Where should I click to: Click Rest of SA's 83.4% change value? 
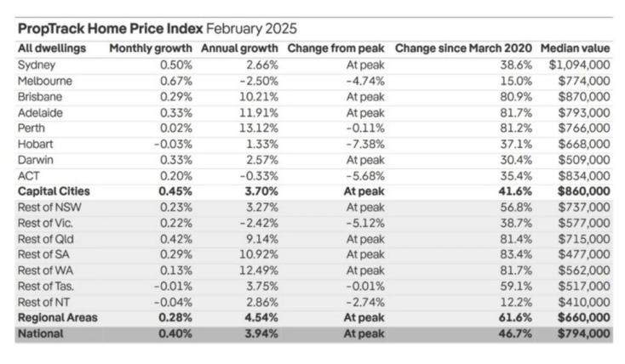coord(516,254)
